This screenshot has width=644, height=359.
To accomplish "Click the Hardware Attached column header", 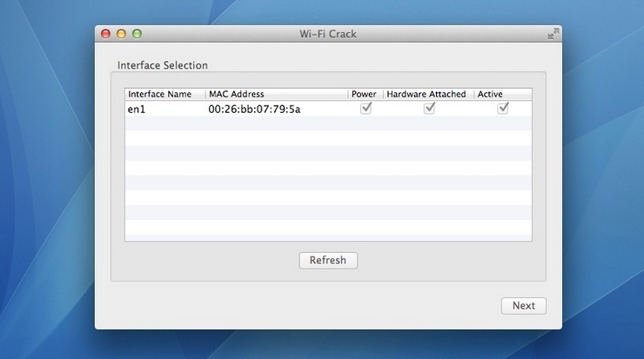I will [428, 94].
